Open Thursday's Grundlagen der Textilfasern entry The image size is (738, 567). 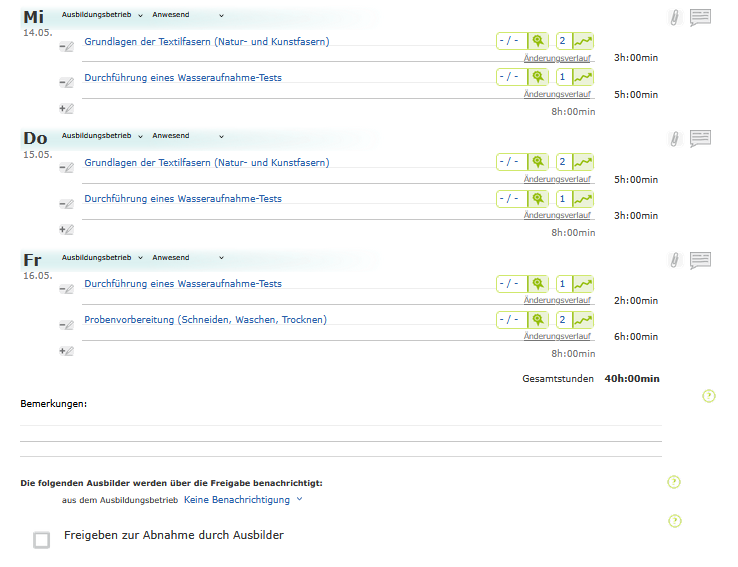point(207,162)
